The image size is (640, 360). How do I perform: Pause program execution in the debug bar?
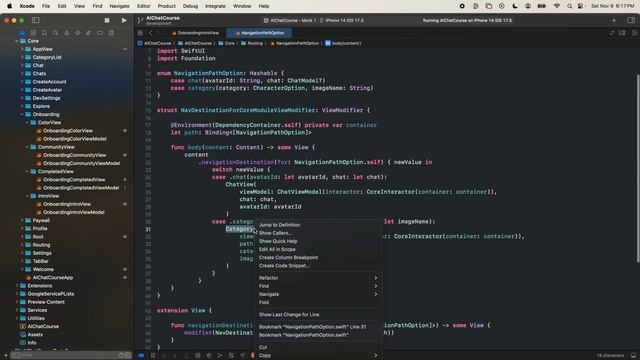point(153,356)
